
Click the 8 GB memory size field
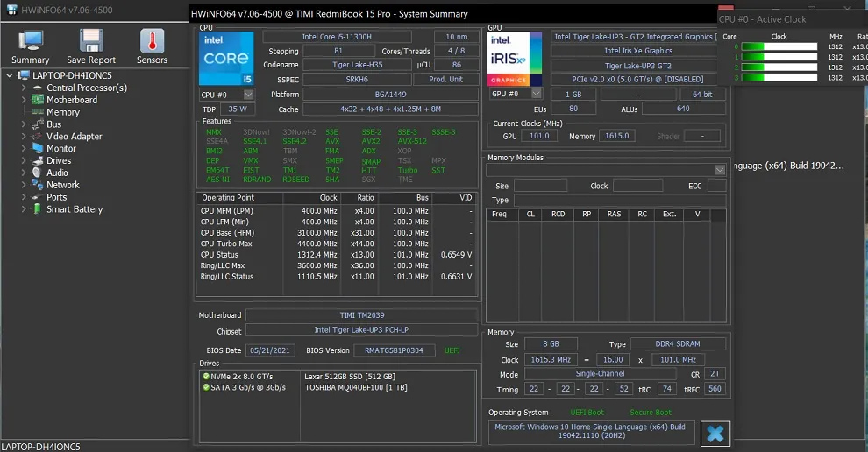[x=551, y=343]
